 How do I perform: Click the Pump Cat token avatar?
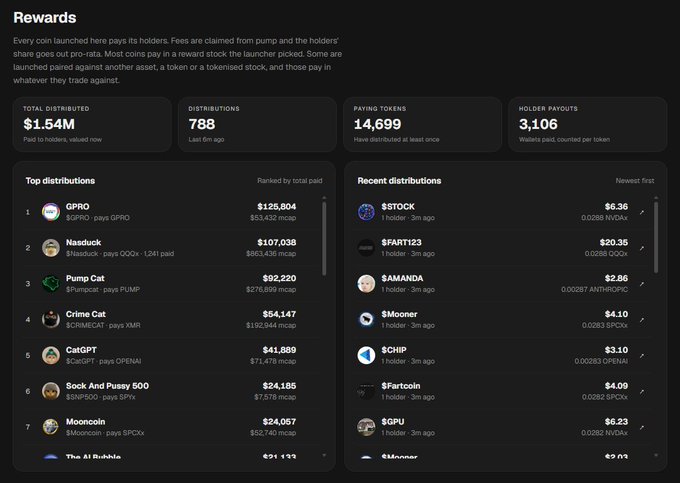51,284
